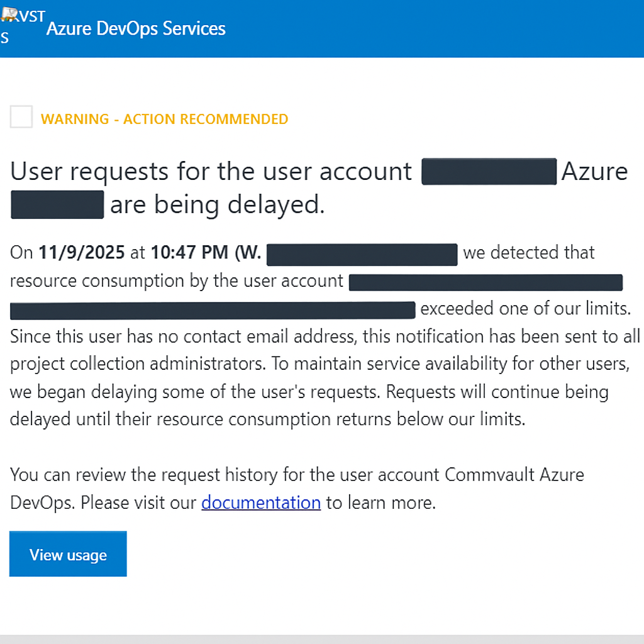Click the "Commvault Azure" account name text

click(x=514, y=474)
